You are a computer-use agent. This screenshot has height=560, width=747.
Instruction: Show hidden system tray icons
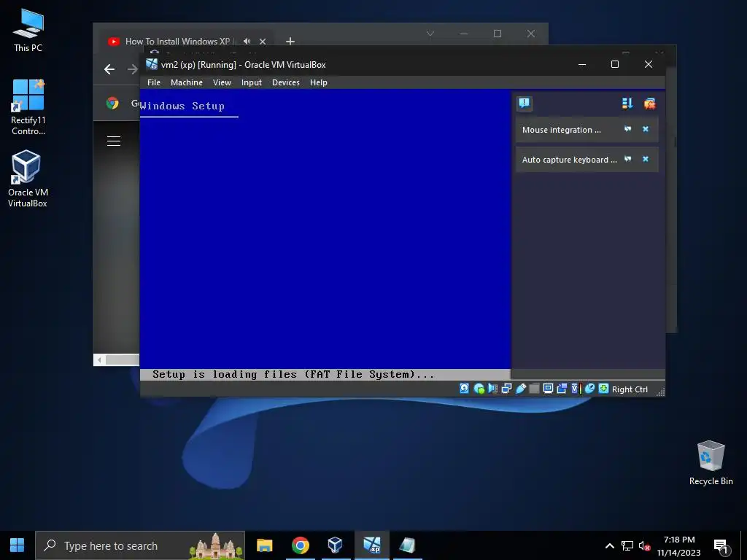pyautogui.click(x=609, y=545)
